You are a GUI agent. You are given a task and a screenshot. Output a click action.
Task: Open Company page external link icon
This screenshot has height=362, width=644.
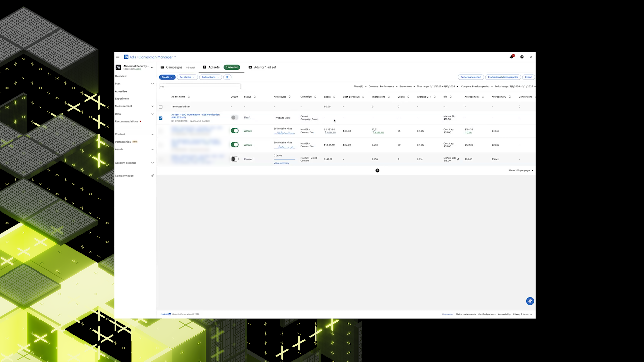[153, 176]
